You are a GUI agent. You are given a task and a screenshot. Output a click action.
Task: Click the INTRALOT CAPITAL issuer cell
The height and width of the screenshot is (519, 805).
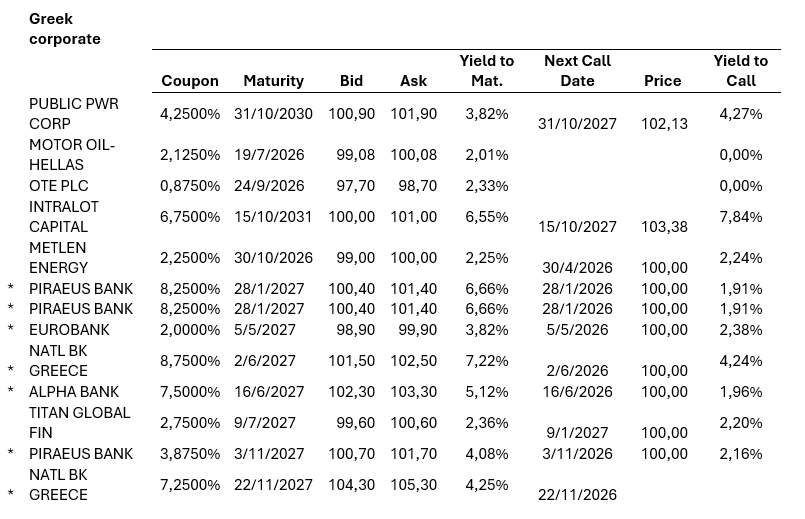(65, 217)
